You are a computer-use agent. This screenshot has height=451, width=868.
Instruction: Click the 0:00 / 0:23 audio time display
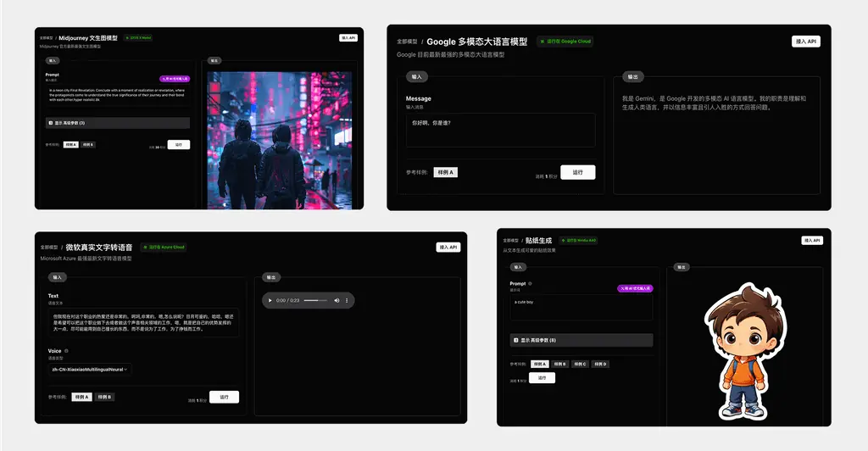(288, 300)
